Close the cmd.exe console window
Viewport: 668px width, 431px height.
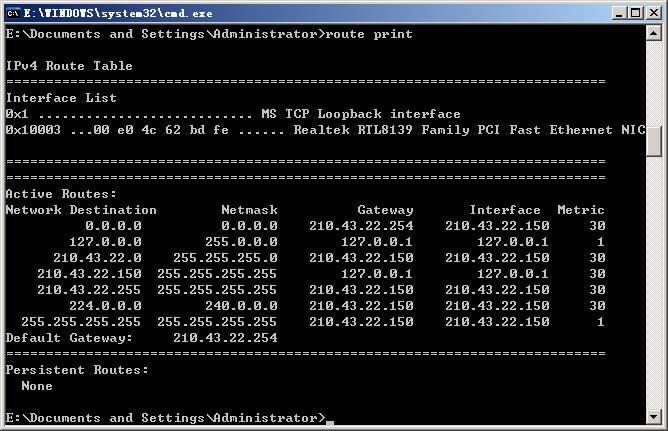654,13
